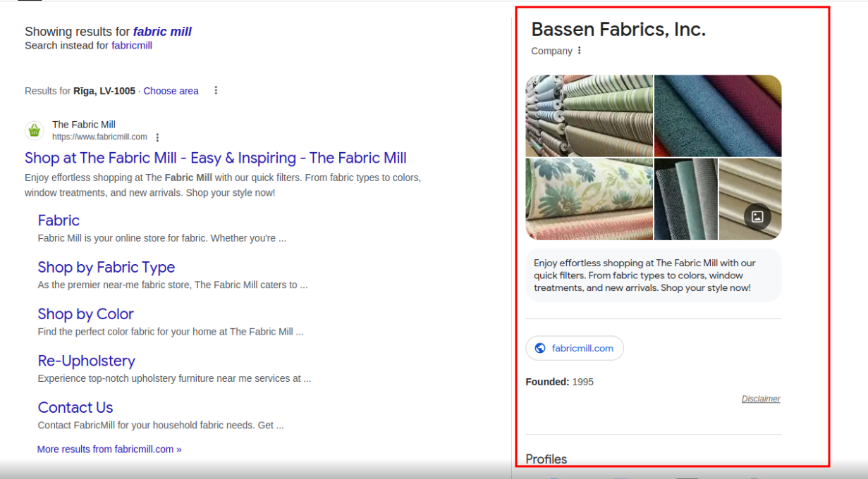Click 'Search instead for fabricmill'
The height and width of the screenshot is (479, 868).
[132, 45]
